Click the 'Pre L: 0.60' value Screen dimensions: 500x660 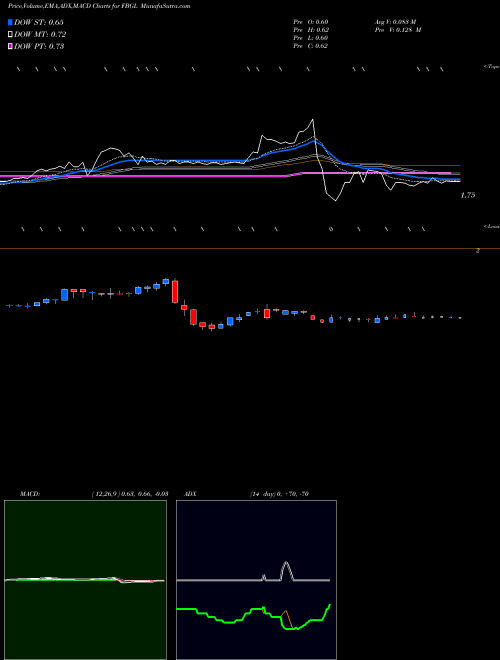(x=311, y=38)
